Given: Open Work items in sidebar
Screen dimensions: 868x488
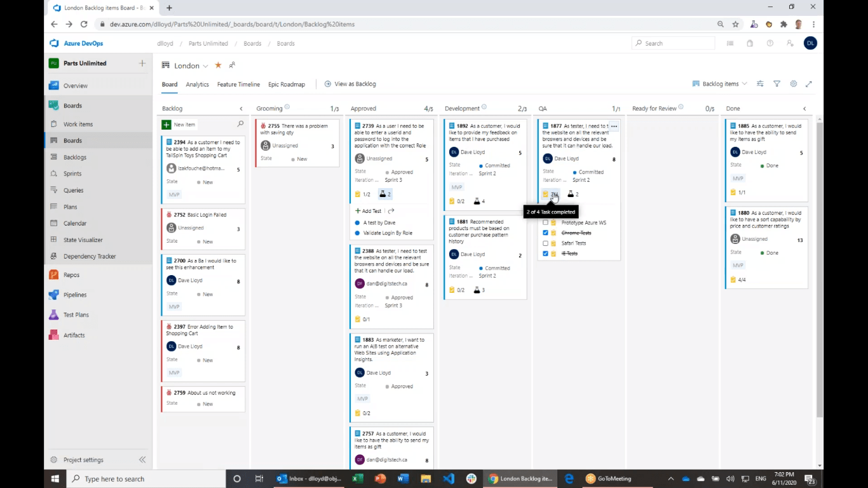Looking at the screenshot, I should coord(78,125).
